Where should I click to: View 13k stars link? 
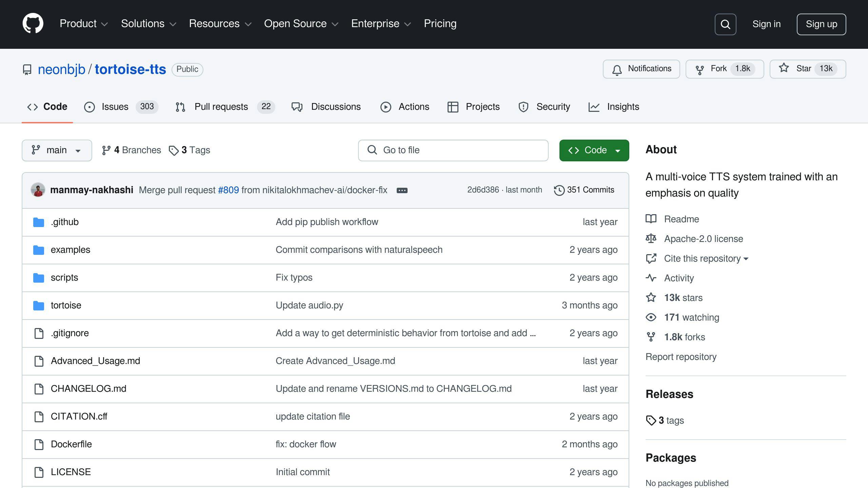[x=674, y=298]
